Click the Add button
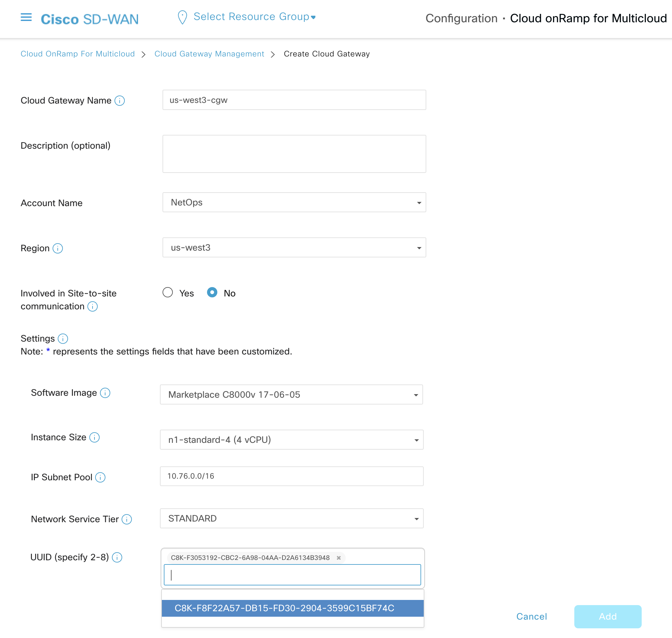Viewport: 672px width, 638px height. (608, 616)
